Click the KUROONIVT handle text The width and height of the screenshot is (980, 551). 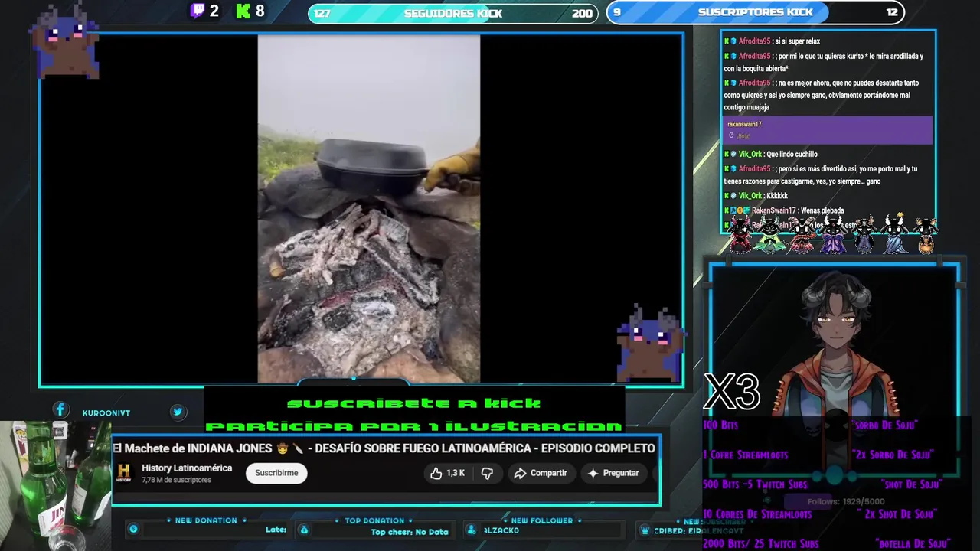coord(106,412)
